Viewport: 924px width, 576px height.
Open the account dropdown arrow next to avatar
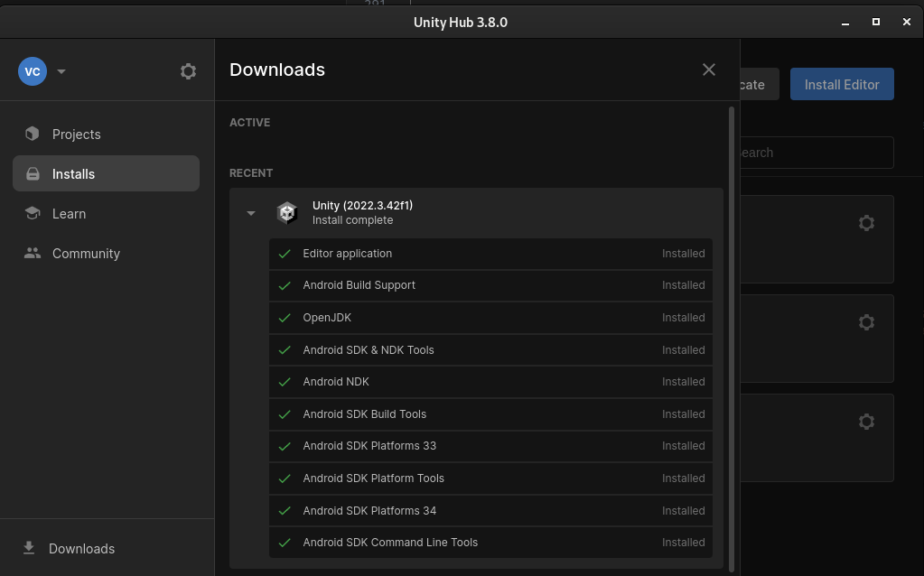(x=61, y=72)
